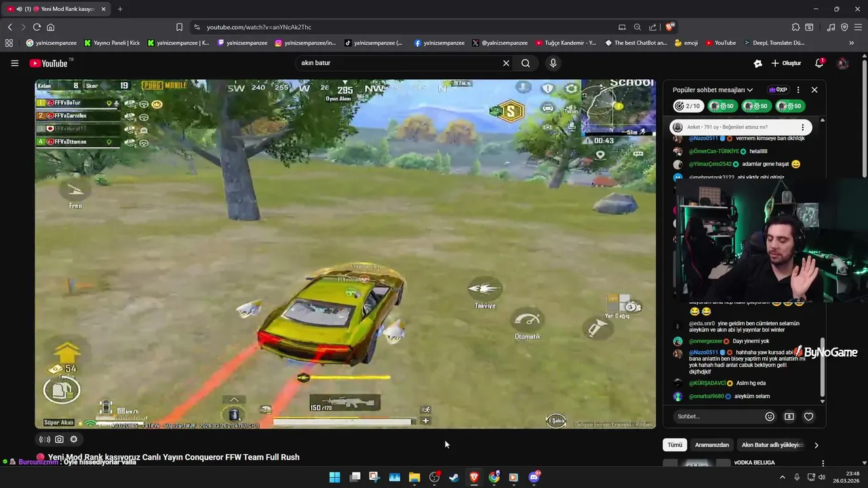Clear the search text 'akın batur'
The image size is (868, 488).
(x=506, y=63)
